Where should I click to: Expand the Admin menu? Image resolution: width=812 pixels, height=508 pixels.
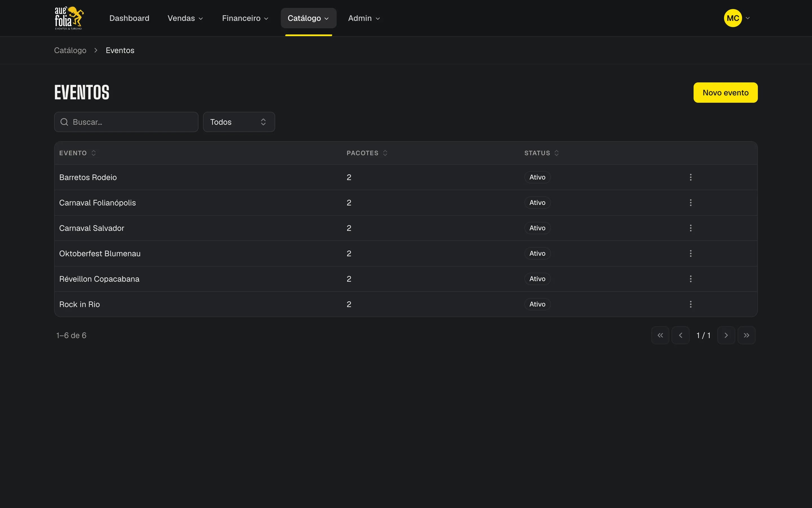[364, 18]
